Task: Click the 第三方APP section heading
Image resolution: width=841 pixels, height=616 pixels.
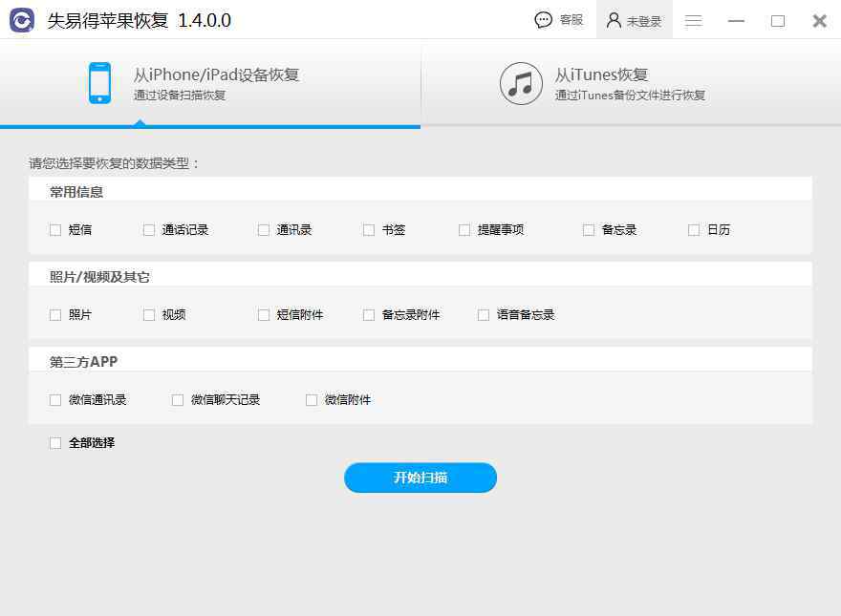Action: (83, 362)
